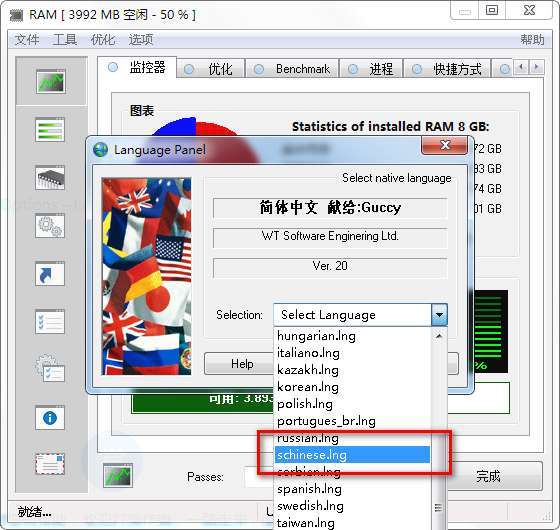Open the envelope mail sidebar icon

point(50,464)
